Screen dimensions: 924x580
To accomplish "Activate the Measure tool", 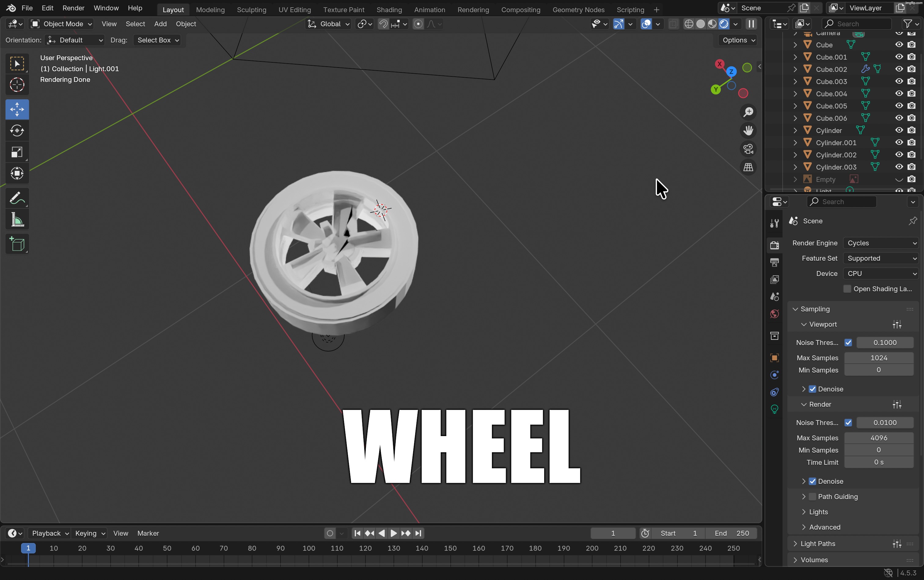I will 17,219.
